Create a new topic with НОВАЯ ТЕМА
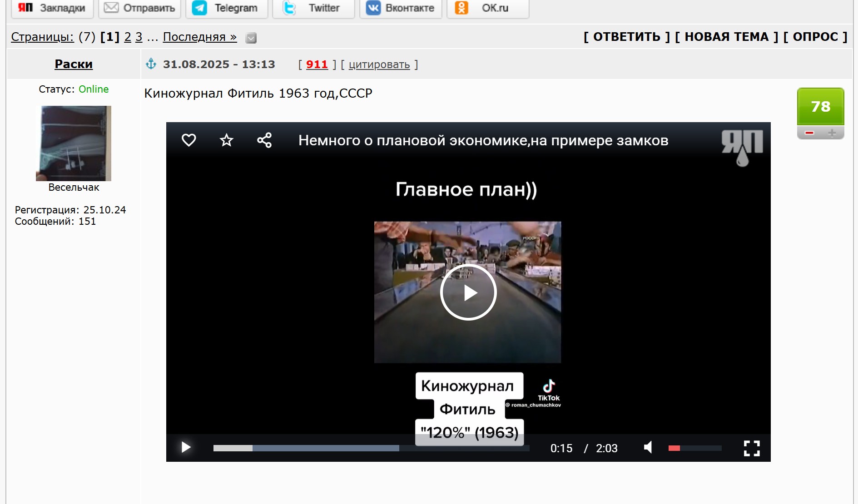This screenshot has height=504, width=858. pyautogui.click(x=727, y=37)
